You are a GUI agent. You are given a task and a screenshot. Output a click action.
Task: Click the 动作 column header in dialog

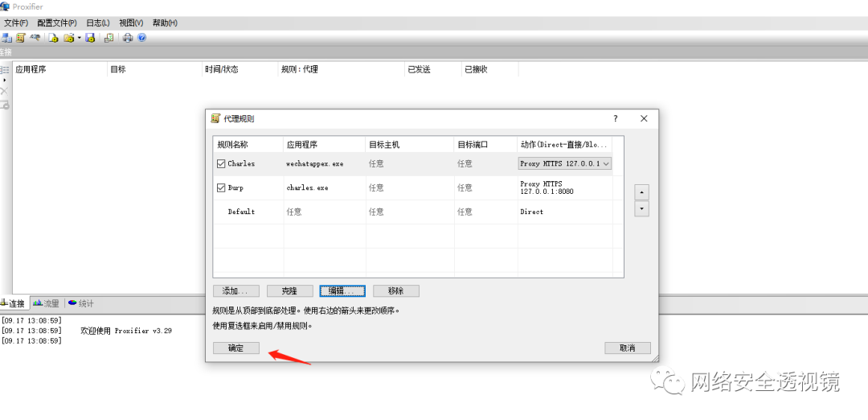[565, 145]
